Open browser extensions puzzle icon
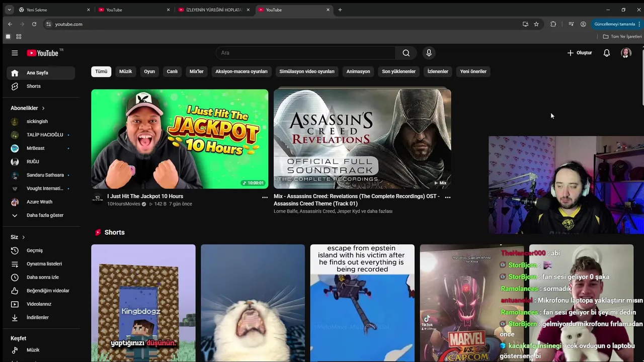The width and height of the screenshot is (644, 362). (553, 24)
